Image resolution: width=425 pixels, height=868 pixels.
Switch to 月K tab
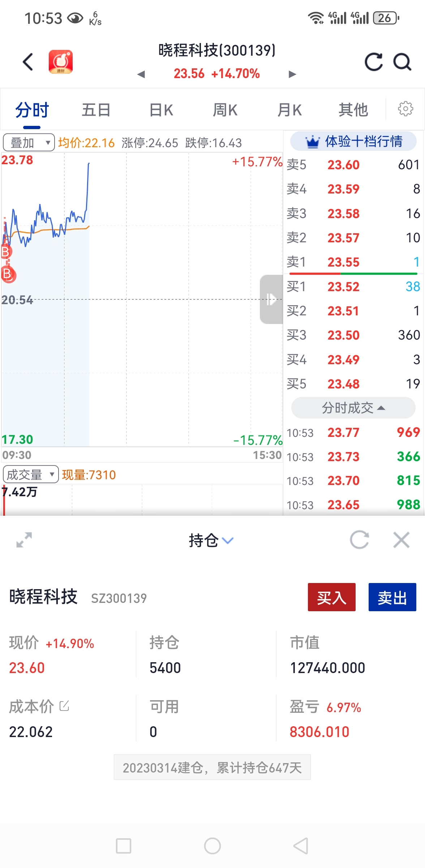(289, 110)
